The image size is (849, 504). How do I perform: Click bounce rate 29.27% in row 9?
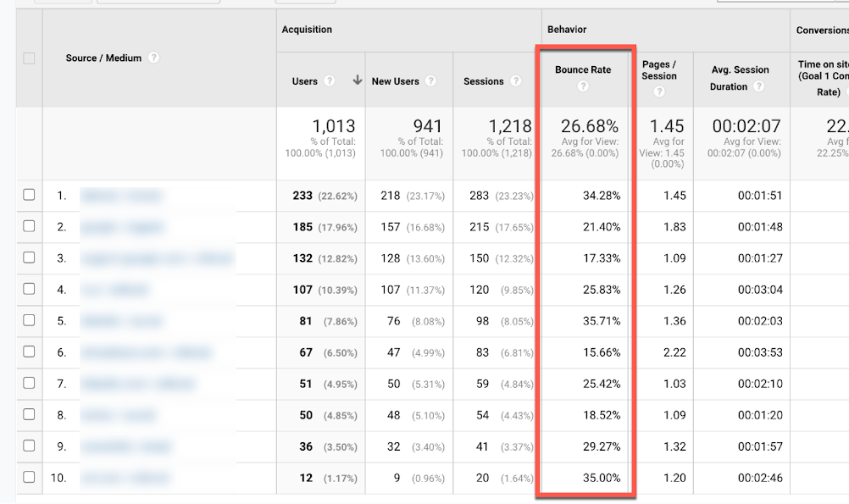click(x=602, y=446)
